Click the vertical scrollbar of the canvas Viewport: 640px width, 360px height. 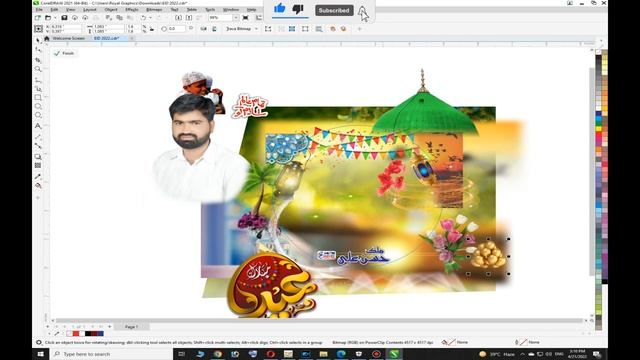point(592,171)
